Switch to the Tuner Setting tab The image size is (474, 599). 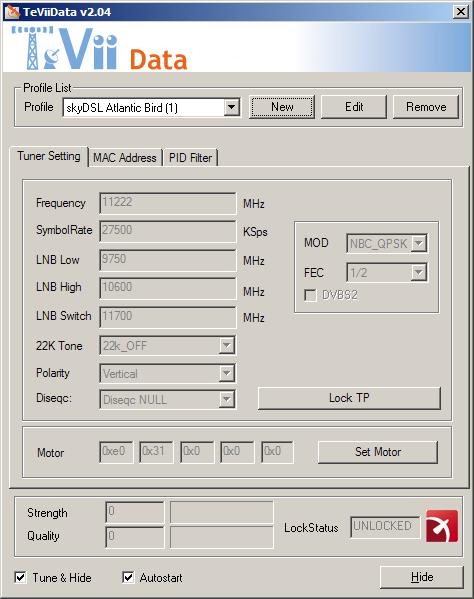pos(49,156)
